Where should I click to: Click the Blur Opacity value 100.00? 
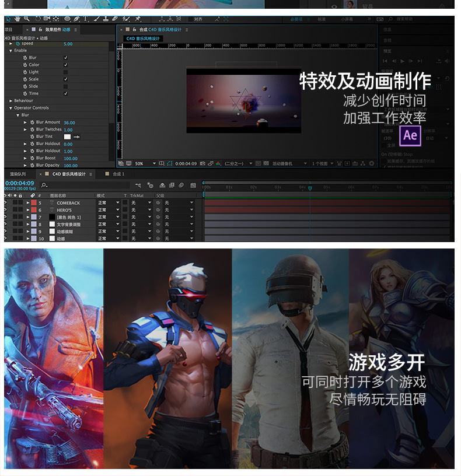71,166
